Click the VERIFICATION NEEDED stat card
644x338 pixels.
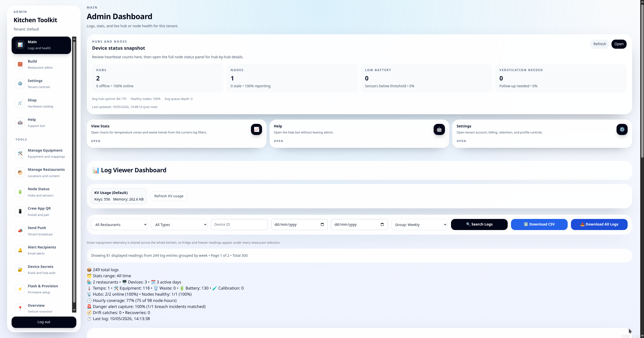click(x=561, y=78)
